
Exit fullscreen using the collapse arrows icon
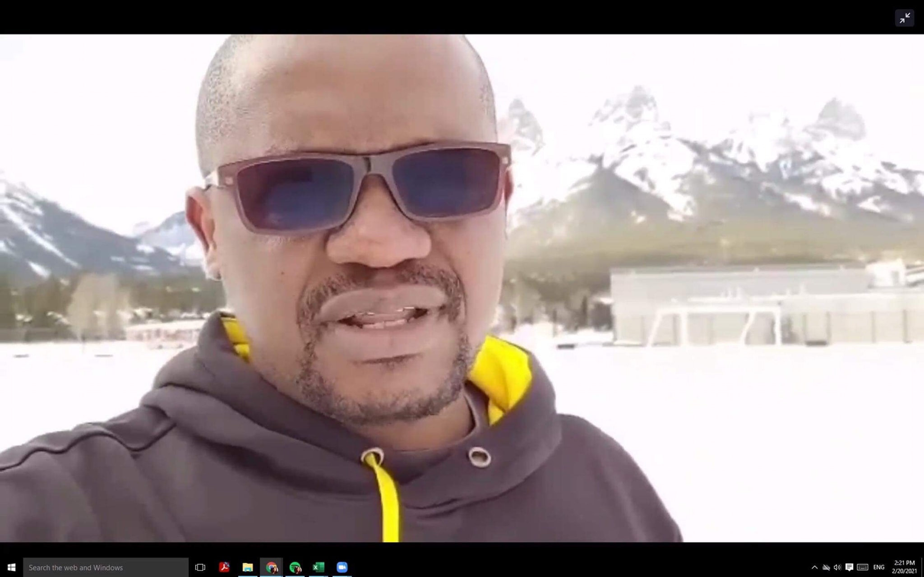tap(905, 18)
